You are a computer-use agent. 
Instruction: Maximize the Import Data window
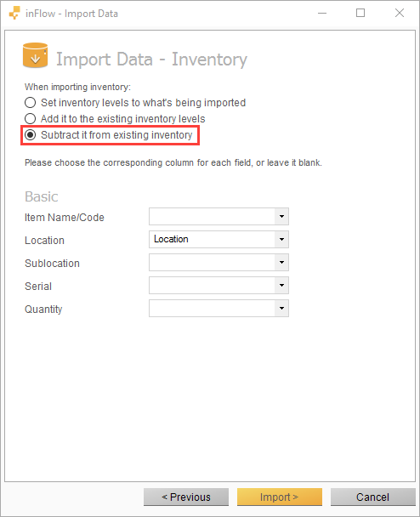360,14
